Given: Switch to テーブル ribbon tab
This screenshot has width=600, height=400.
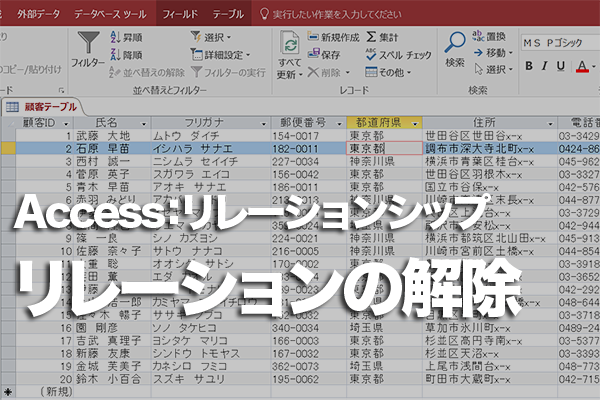Looking at the screenshot, I should 228,14.
